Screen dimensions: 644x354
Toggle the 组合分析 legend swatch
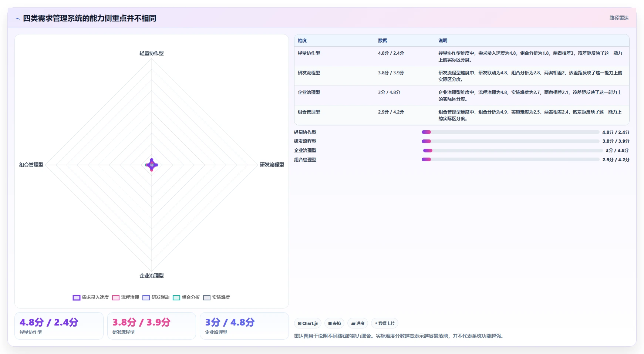176,298
